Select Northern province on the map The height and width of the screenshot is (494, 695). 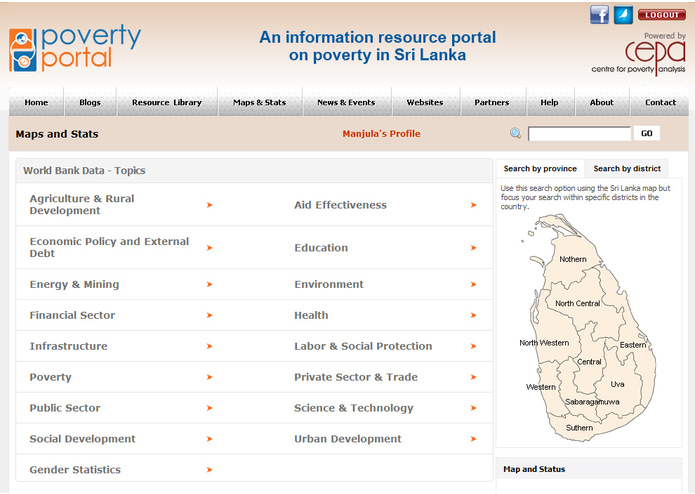(573, 259)
